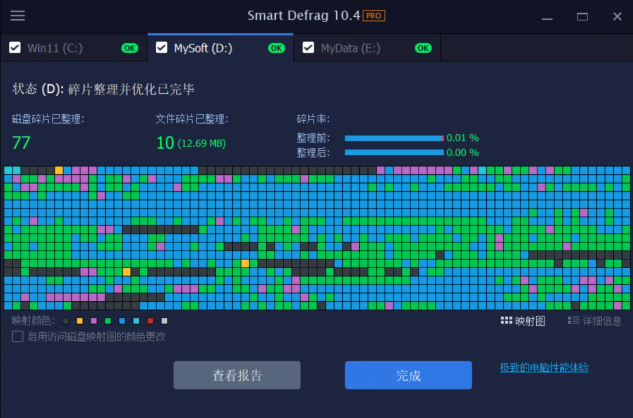Pick the green legend color swatch
Screen dimensions: 633x418
coord(108,321)
